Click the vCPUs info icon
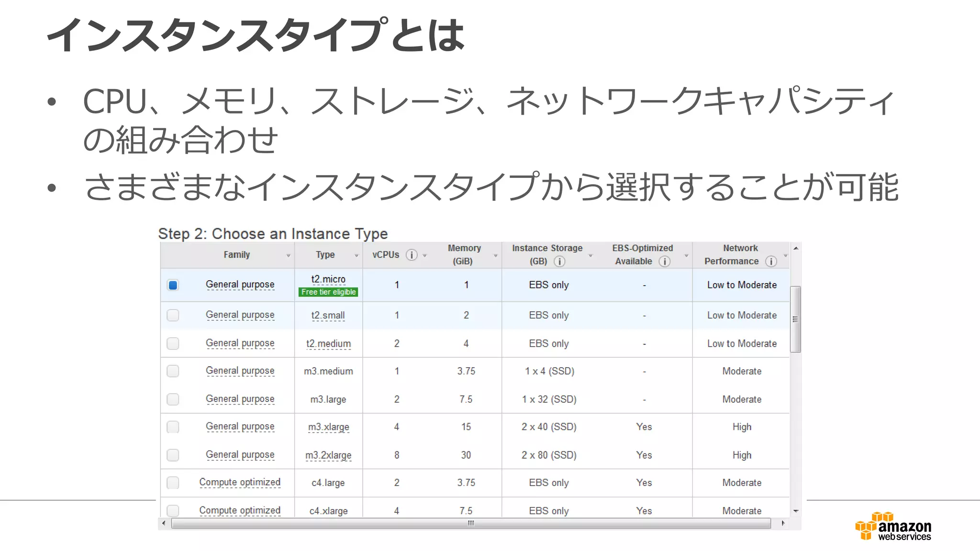The height and width of the screenshot is (551, 980). [x=411, y=255]
